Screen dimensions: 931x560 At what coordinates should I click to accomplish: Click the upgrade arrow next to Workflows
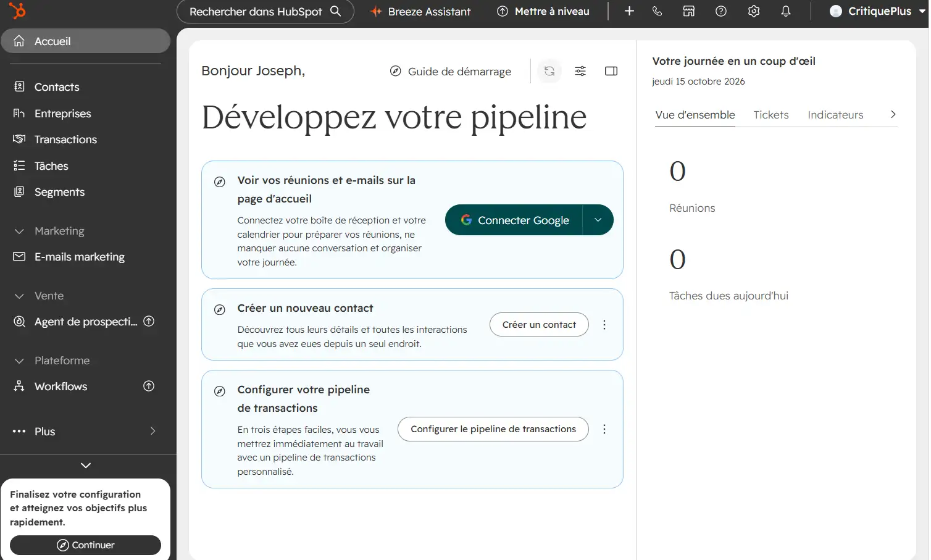(149, 386)
